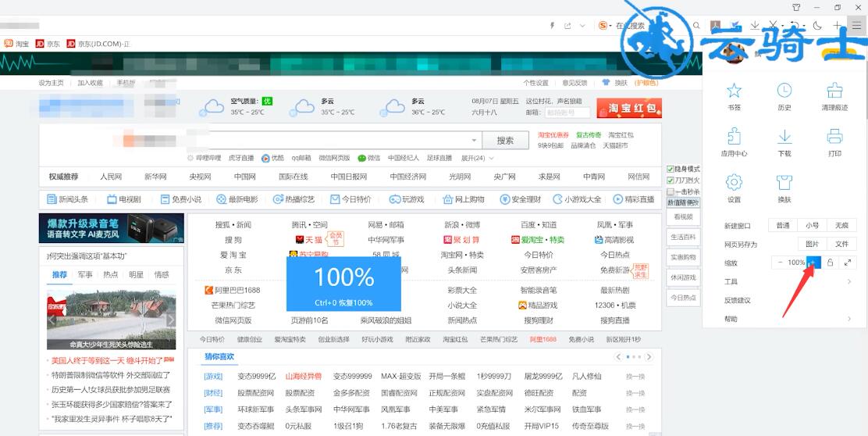Open the 京东 bookmark in favorites bar

[48, 44]
